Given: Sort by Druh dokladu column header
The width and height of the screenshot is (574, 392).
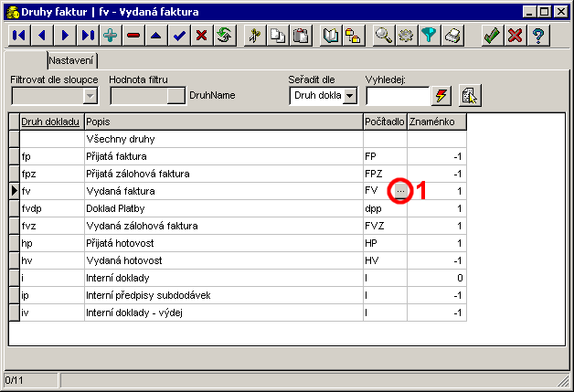Looking at the screenshot, I should pos(50,122).
